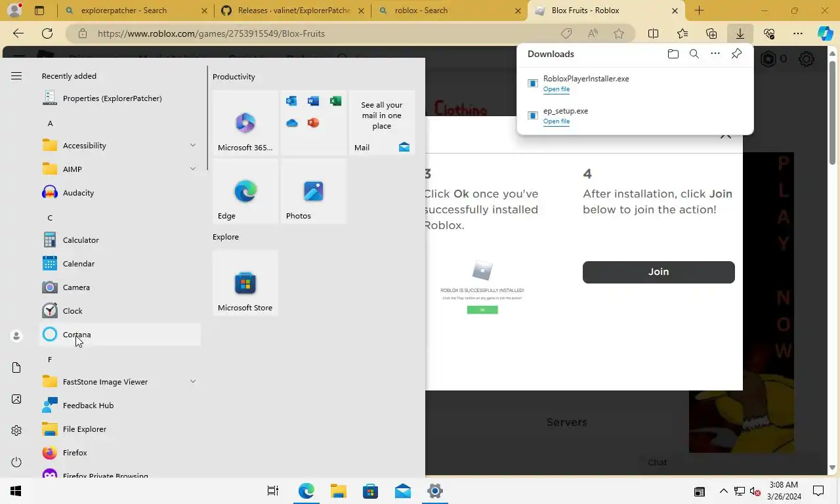840x504 pixels.
Task: Close the Roblox install dialog
Action: [x=725, y=135]
